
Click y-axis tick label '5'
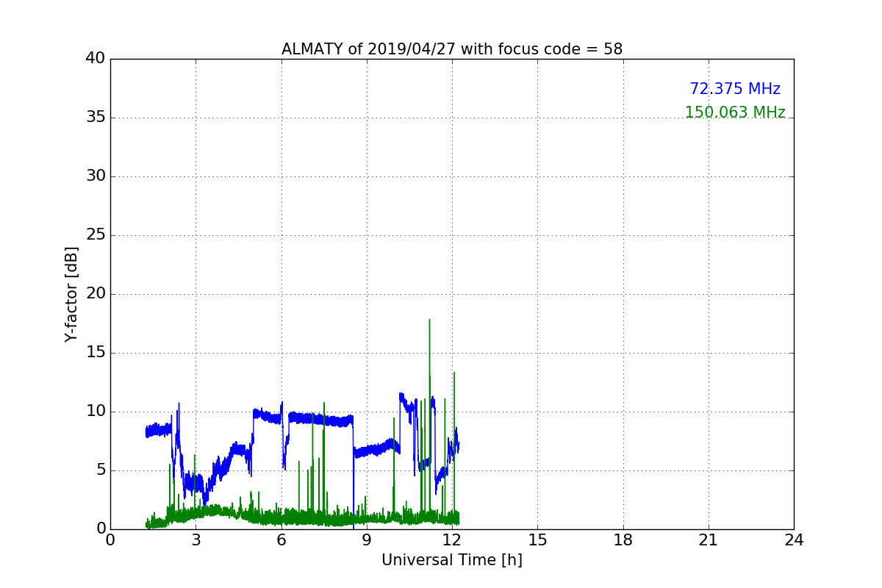(x=100, y=470)
